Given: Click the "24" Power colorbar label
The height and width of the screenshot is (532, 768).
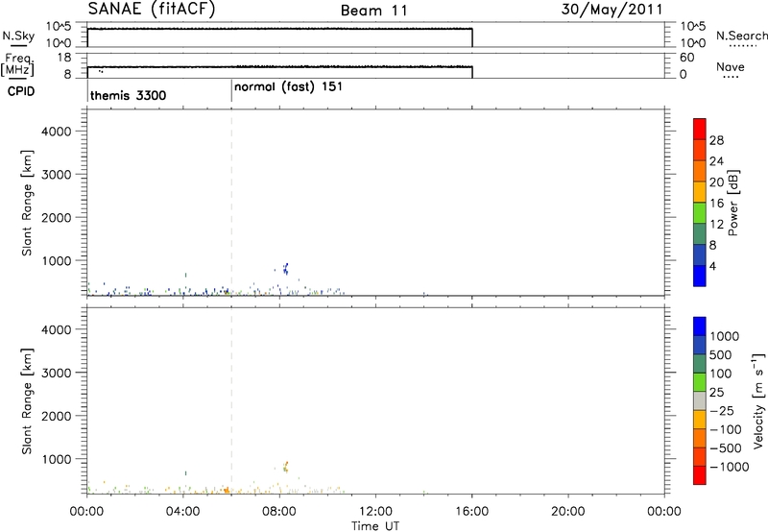Looking at the screenshot, I should coord(716,161).
